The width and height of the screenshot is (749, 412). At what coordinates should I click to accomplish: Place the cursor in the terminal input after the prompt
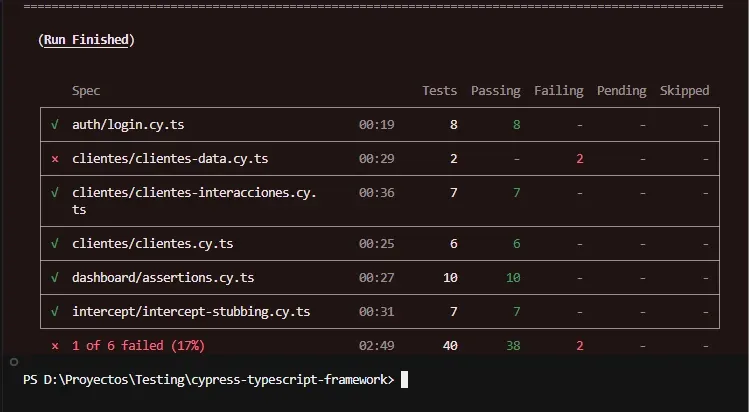(x=404, y=380)
